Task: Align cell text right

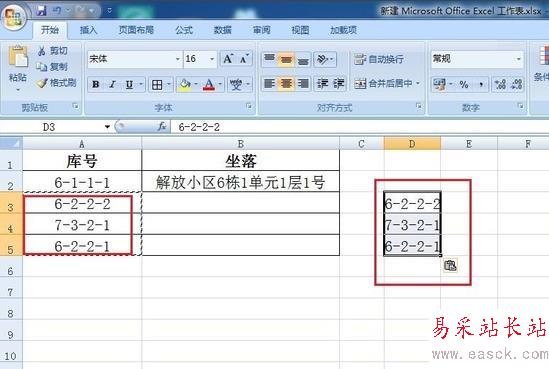Action: coord(303,84)
